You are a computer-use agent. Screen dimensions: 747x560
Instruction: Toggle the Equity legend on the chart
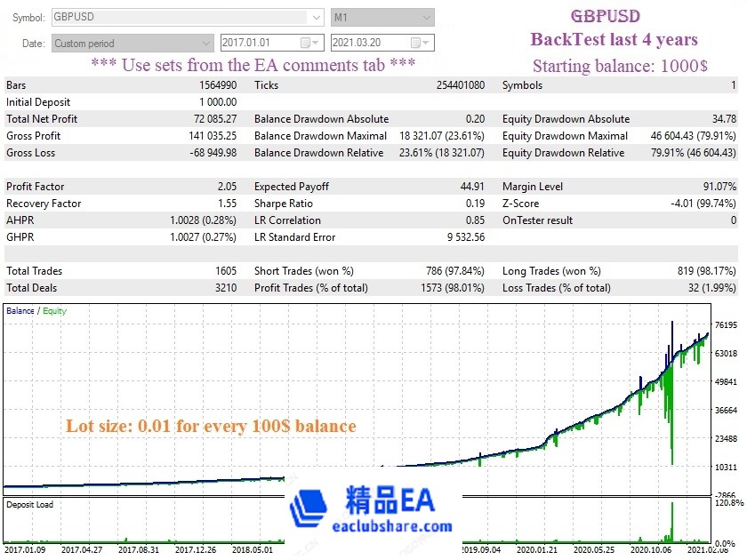(x=55, y=312)
